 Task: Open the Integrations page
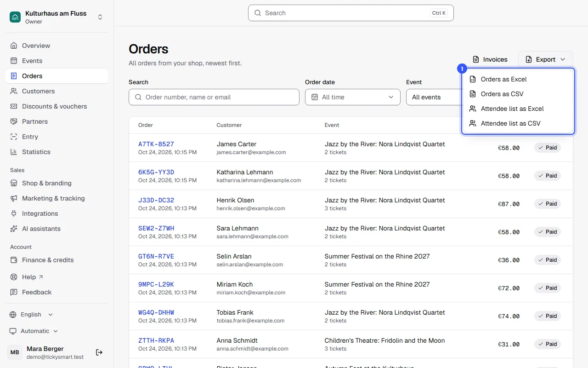pyautogui.click(x=57, y=213)
